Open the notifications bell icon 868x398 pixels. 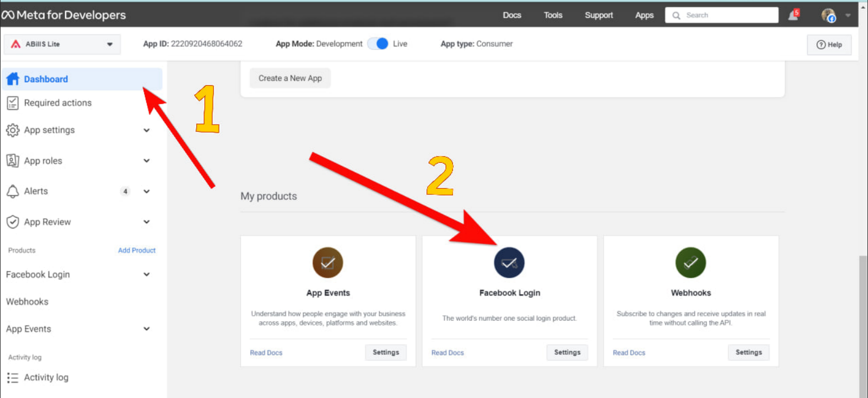[793, 15]
